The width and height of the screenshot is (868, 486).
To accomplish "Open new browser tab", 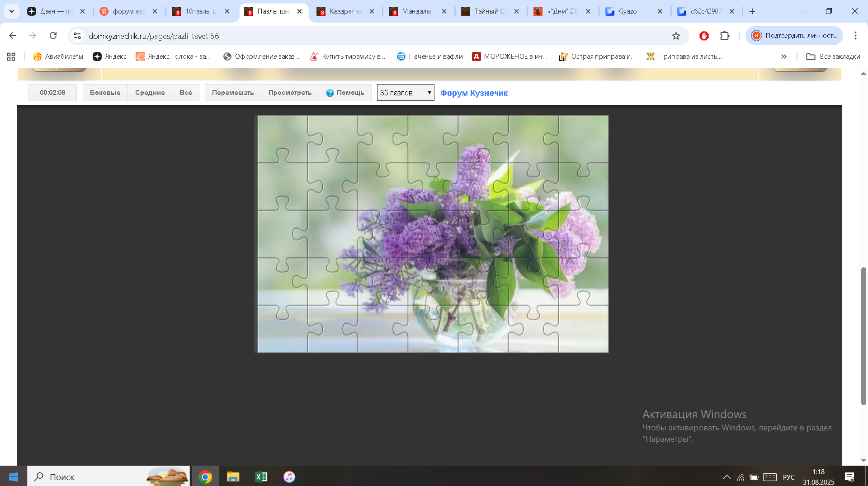I will tap(752, 11).
